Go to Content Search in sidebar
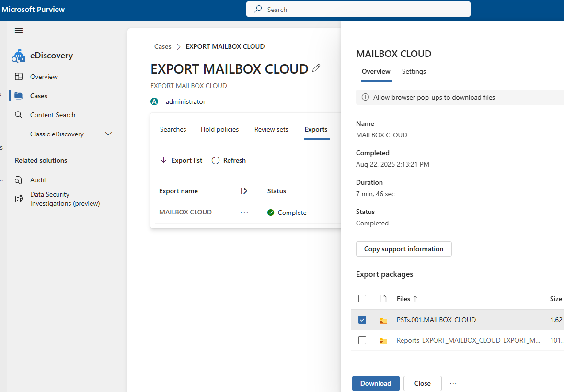 (52, 115)
